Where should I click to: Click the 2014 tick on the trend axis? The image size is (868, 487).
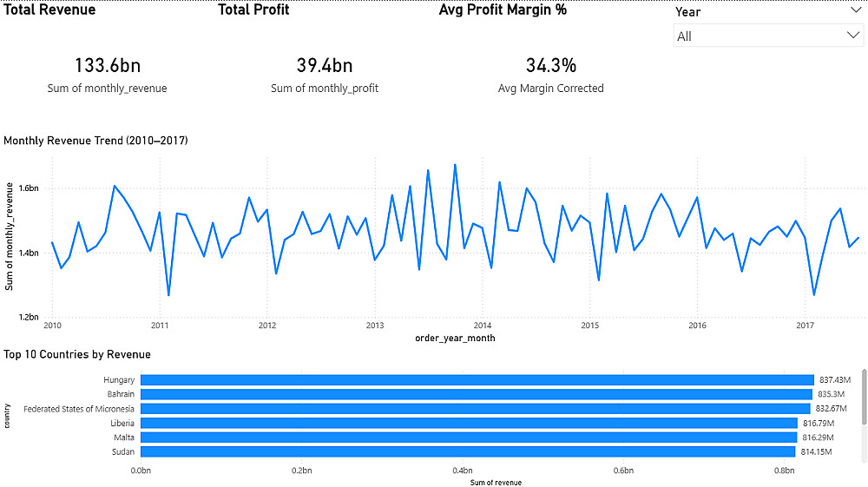(482, 326)
